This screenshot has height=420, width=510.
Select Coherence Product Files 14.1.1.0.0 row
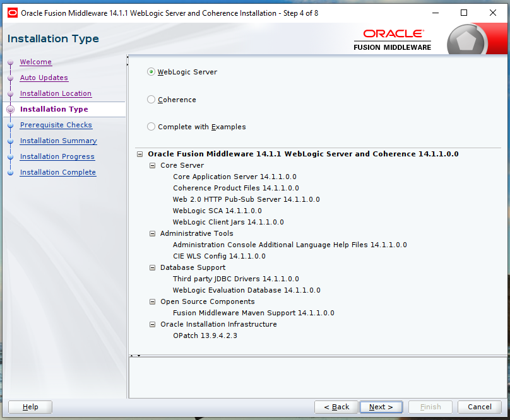[x=236, y=188]
